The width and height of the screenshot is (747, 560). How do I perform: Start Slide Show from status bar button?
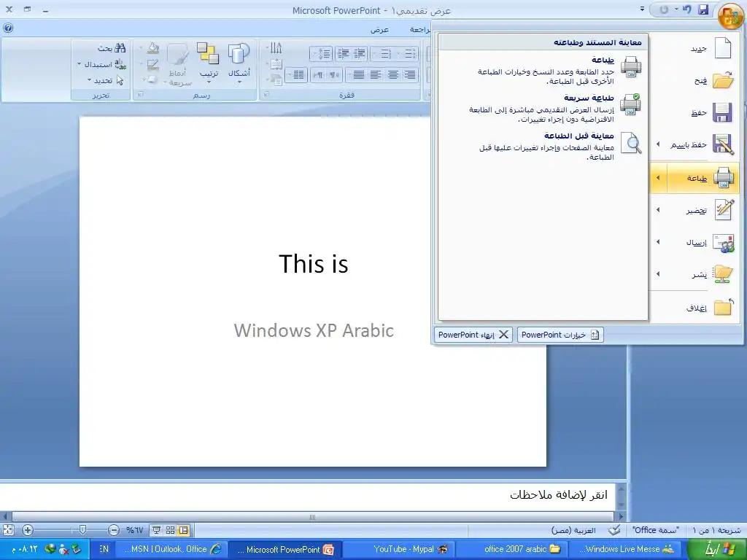click(x=156, y=530)
